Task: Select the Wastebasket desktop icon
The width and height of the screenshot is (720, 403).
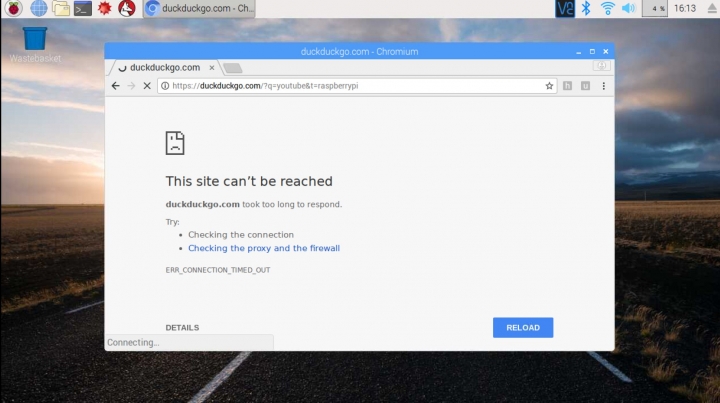Action: [35, 45]
